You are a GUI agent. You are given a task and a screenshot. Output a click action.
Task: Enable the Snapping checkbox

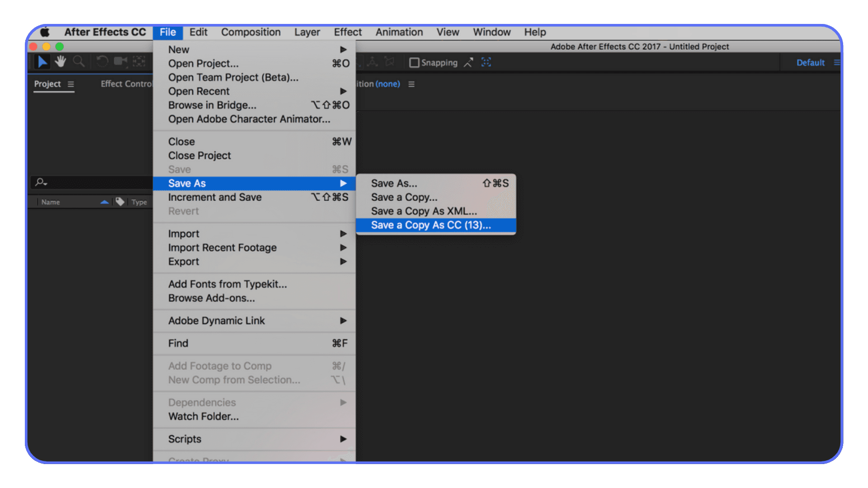coord(415,62)
